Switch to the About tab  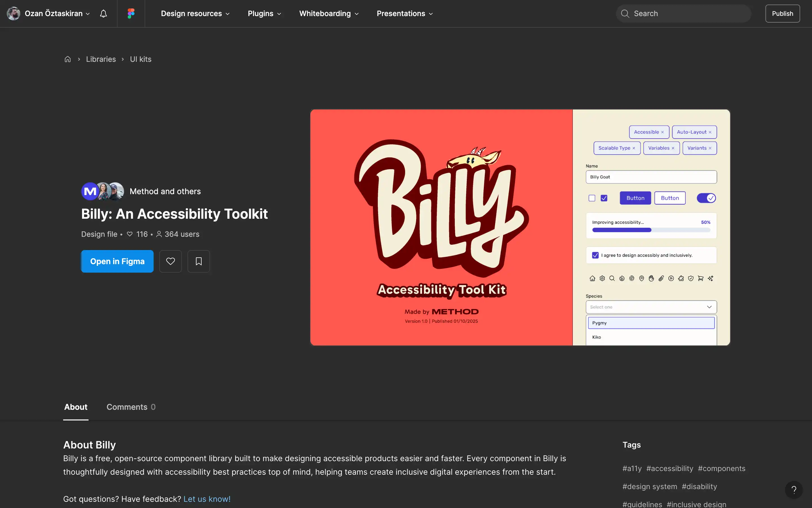click(76, 407)
